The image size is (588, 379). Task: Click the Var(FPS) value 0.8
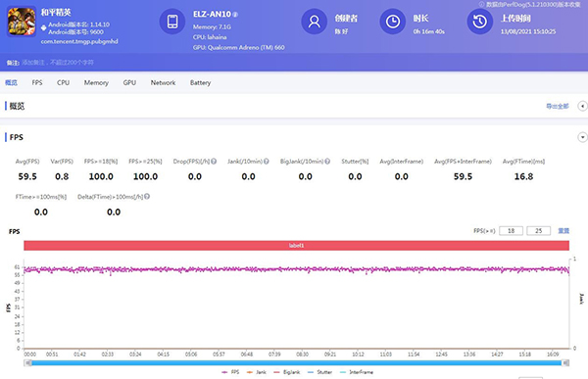point(62,176)
